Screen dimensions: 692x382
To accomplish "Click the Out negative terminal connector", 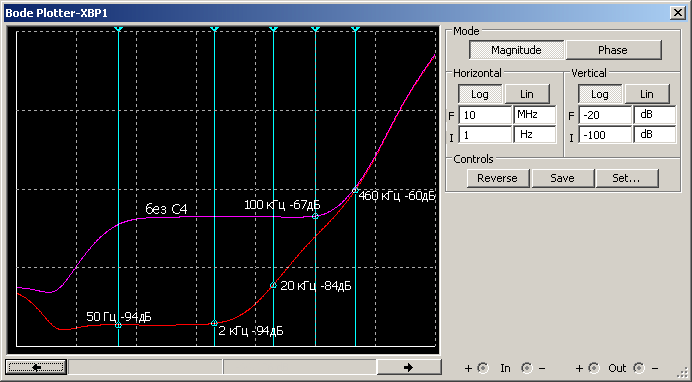I will point(639,368).
